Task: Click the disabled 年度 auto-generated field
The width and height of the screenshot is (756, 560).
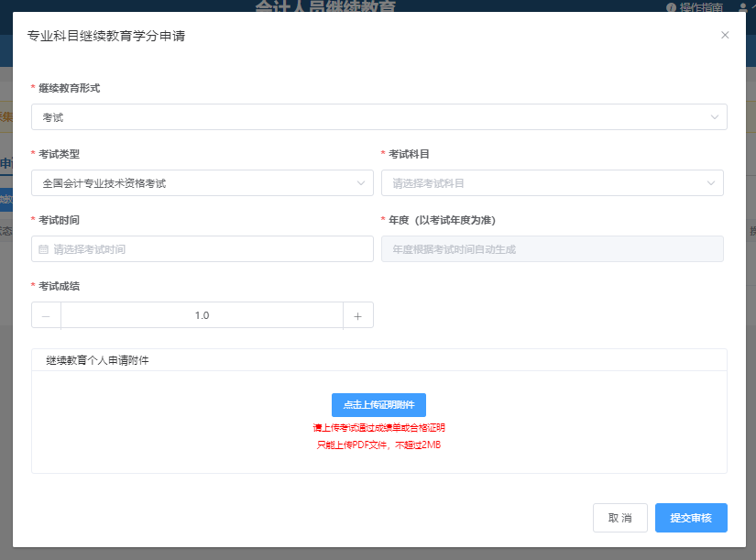Action: 552,249
